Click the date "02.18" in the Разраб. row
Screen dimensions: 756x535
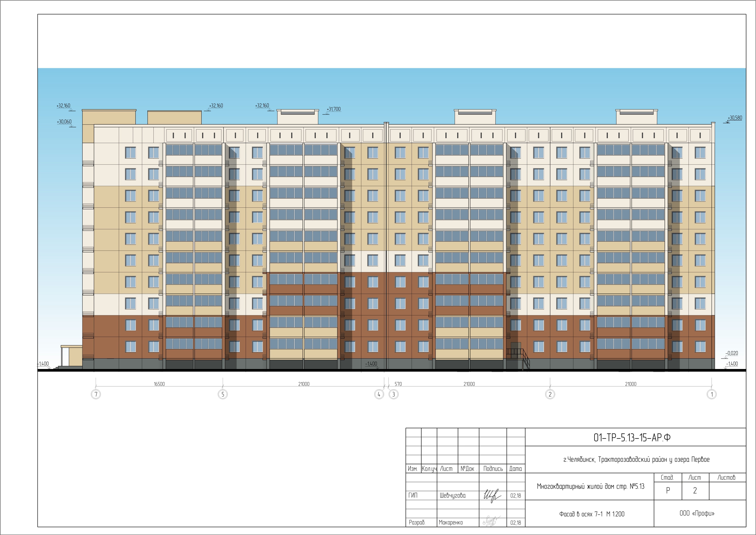pyautogui.click(x=516, y=522)
